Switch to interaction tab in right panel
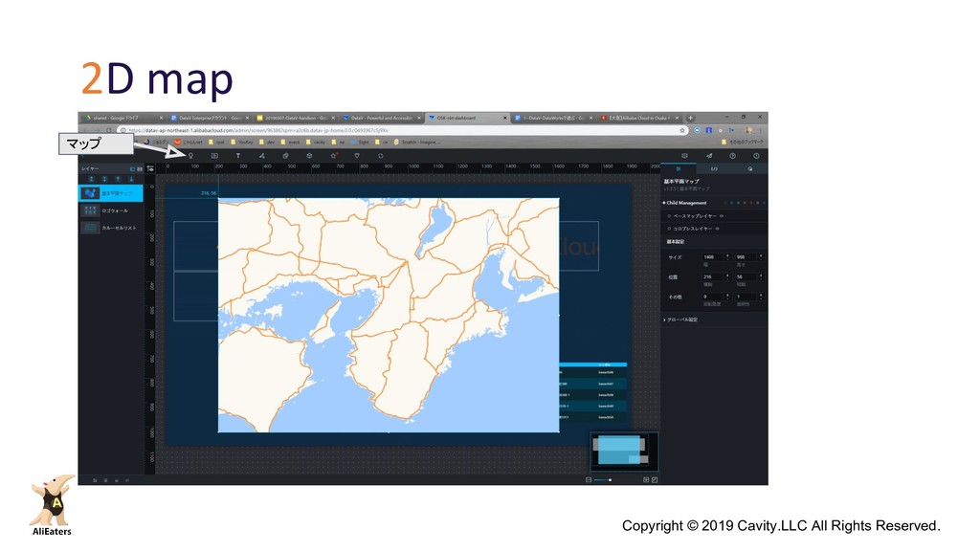This screenshot has height=551, width=980. coord(750,168)
